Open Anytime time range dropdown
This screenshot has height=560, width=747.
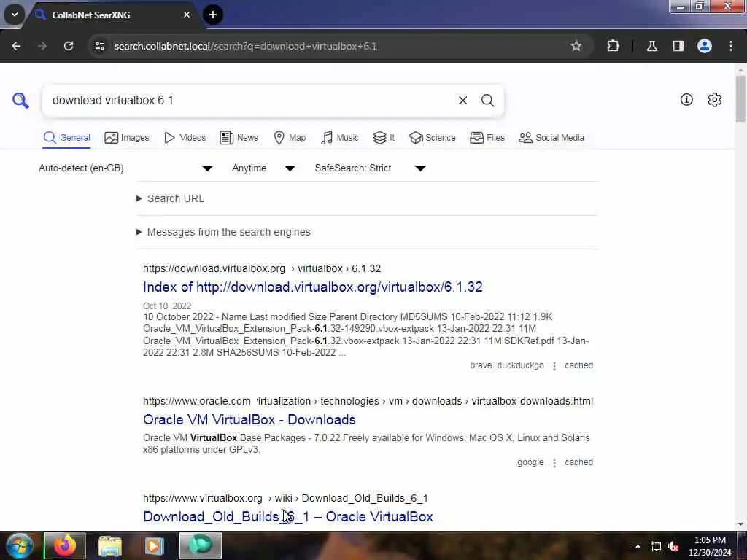point(263,168)
